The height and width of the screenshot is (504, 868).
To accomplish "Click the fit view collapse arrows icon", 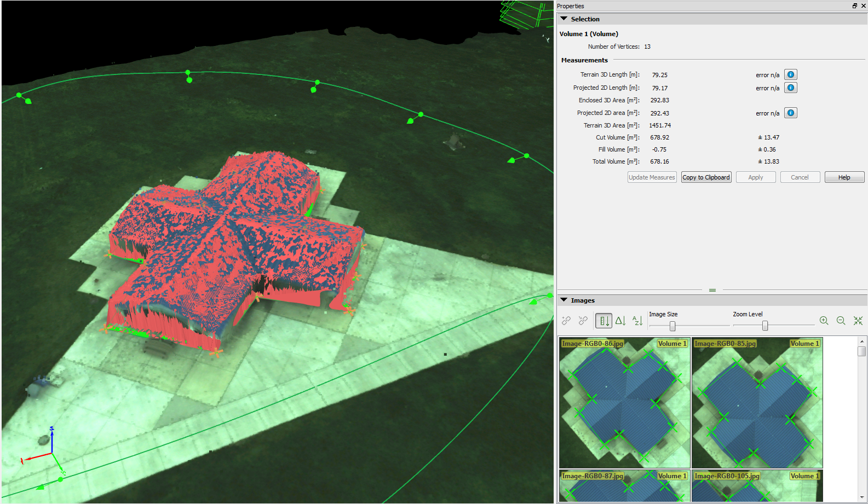I will coord(858,321).
